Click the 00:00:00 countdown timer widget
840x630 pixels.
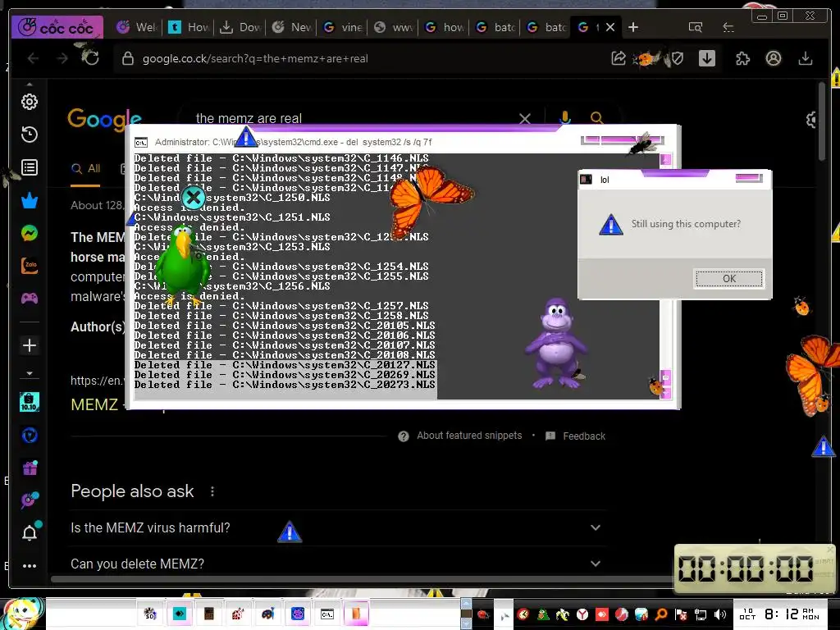[754, 568]
